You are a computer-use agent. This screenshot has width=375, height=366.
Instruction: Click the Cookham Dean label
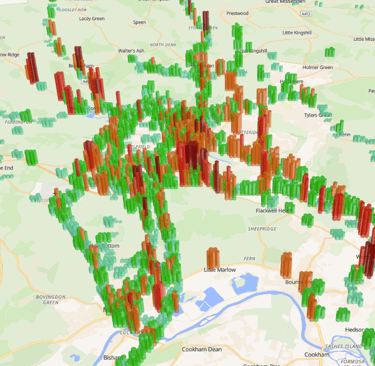pyautogui.click(x=202, y=349)
